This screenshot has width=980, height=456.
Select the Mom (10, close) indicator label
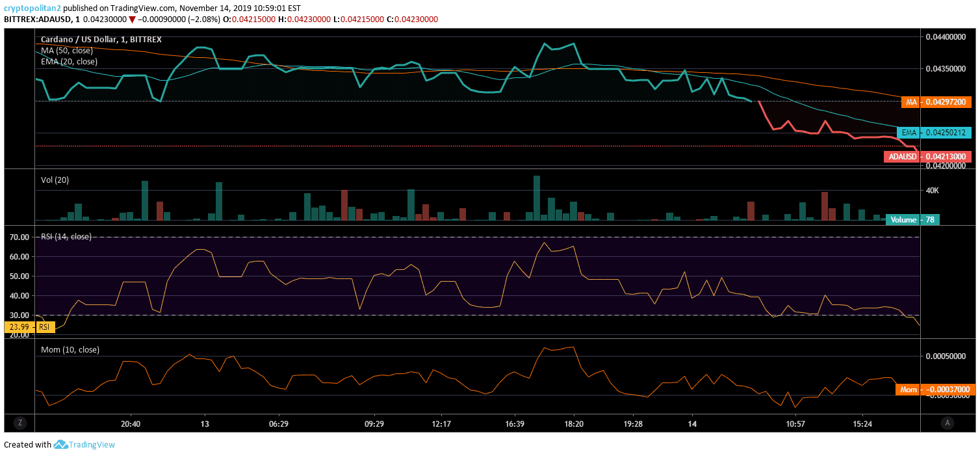point(70,350)
